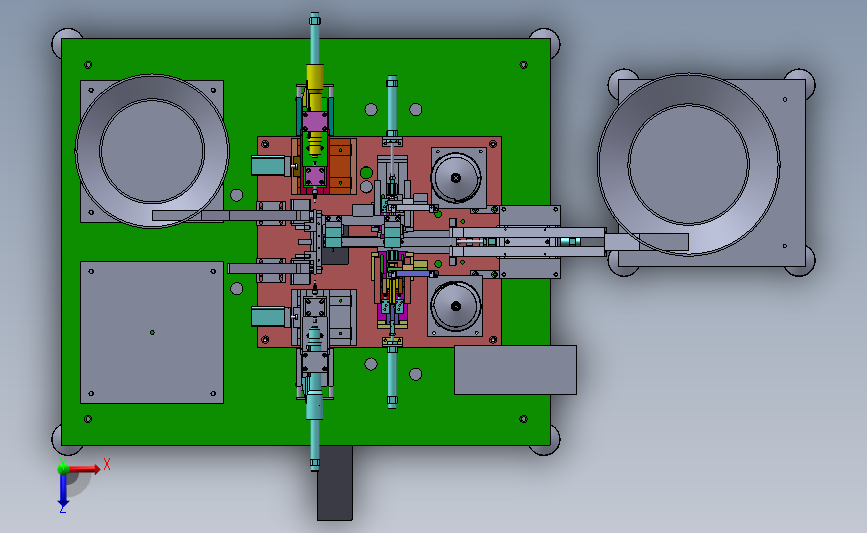The height and width of the screenshot is (533, 867).
Task: Click the green Y axis origin ball of the triad
Action: point(63,468)
